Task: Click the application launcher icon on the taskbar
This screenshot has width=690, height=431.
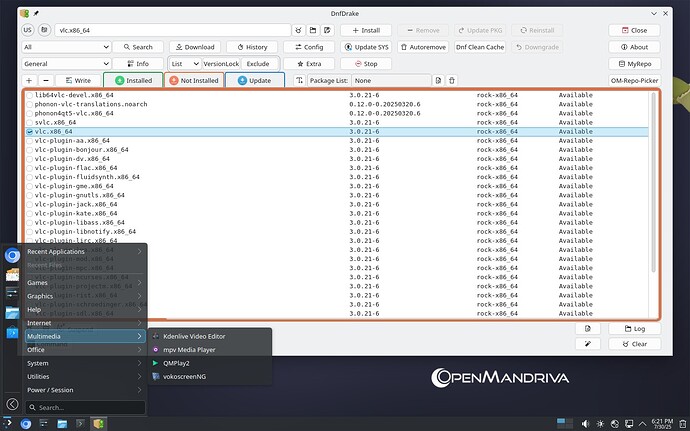Action: click(7, 424)
